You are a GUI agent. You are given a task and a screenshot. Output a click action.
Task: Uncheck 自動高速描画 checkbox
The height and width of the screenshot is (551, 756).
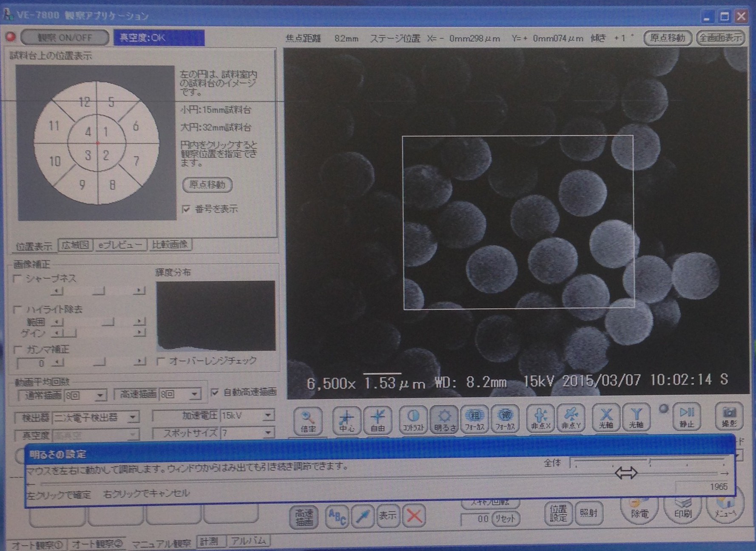pyautogui.click(x=215, y=392)
